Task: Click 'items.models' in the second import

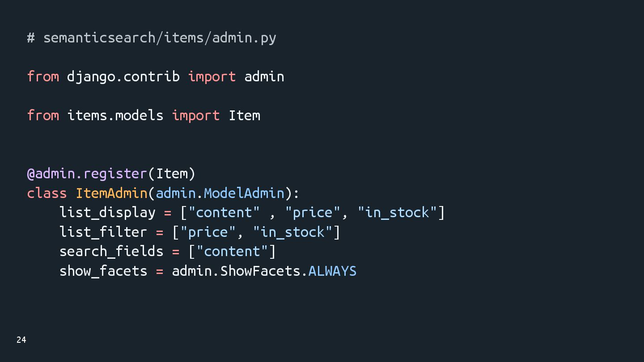Action: pyautogui.click(x=115, y=115)
